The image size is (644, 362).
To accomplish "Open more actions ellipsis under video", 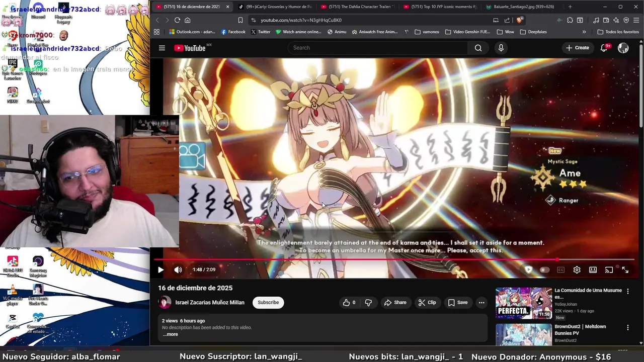I will coord(481,303).
